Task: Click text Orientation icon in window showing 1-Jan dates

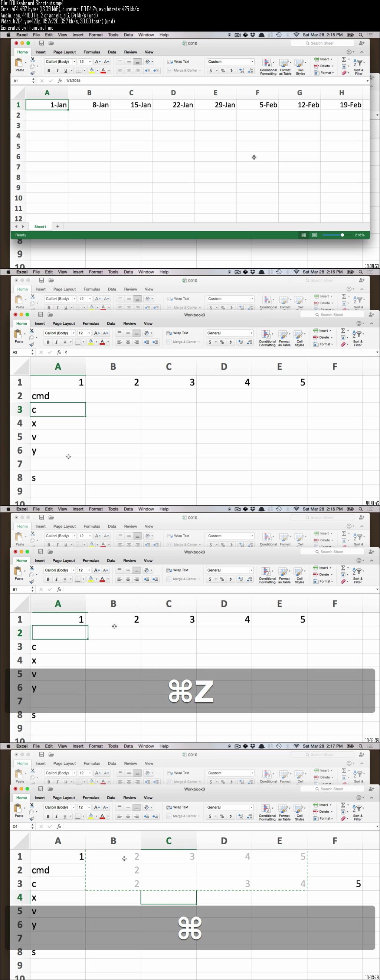Action: pyautogui.click(x=147, y=62)
